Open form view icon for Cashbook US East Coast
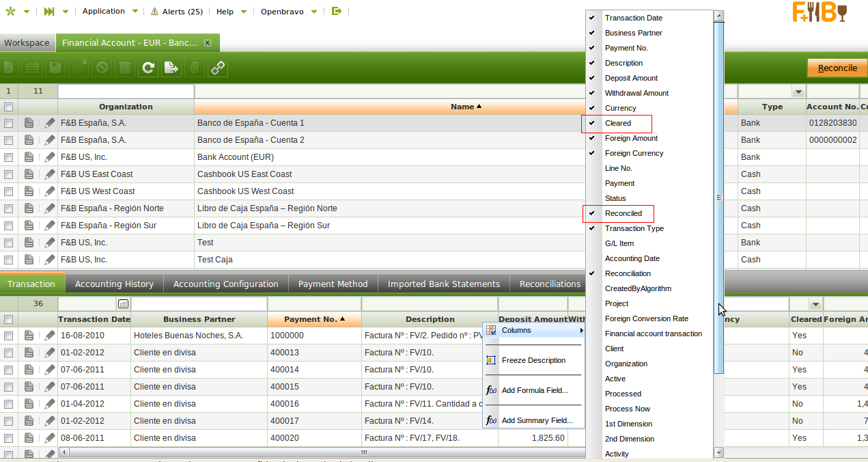This screenshot has width=868, height=462. [29, 174]
